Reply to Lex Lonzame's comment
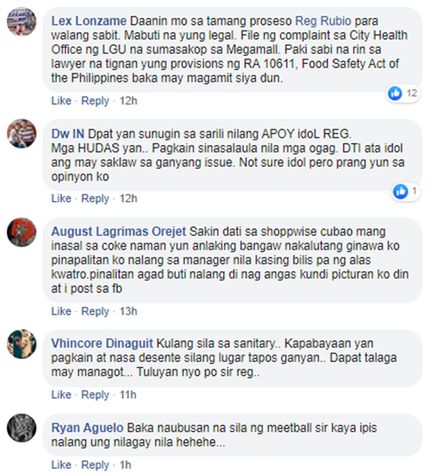The image size is (448, 476). (x=95, y=100)
